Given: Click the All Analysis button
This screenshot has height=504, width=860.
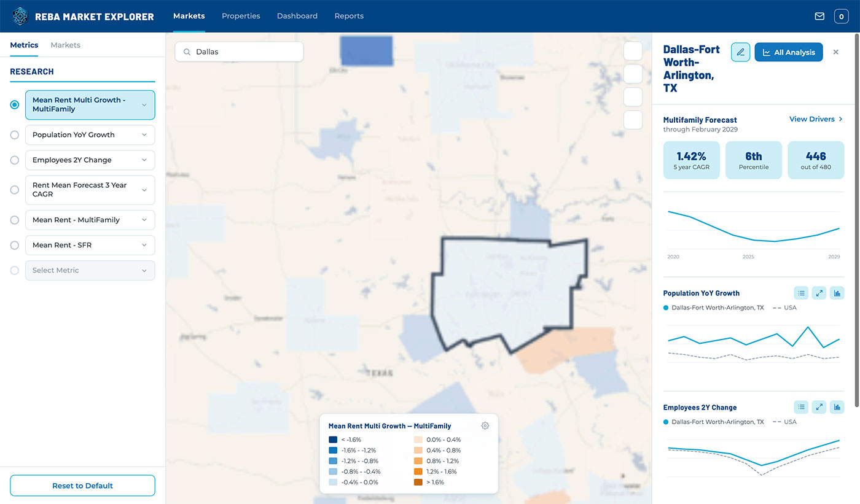Looking at the screenshot, I should click(788, 52).
